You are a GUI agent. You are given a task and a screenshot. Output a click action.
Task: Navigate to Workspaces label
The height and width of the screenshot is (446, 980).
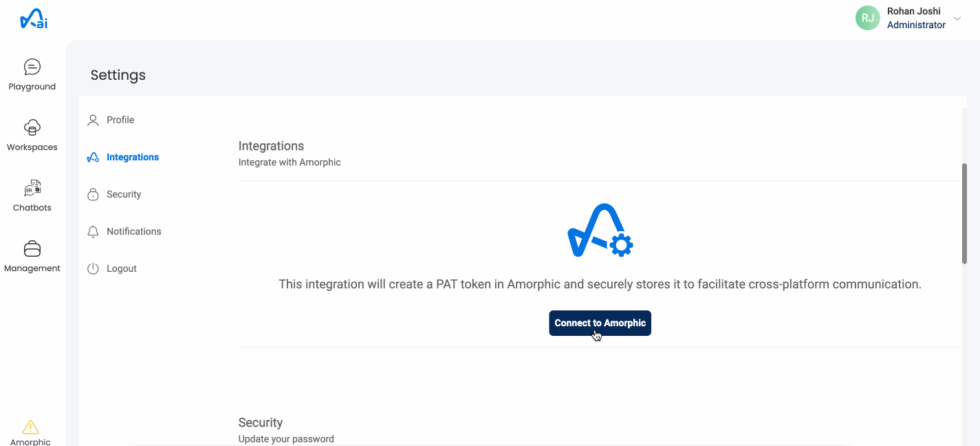(x=32, y=147)
